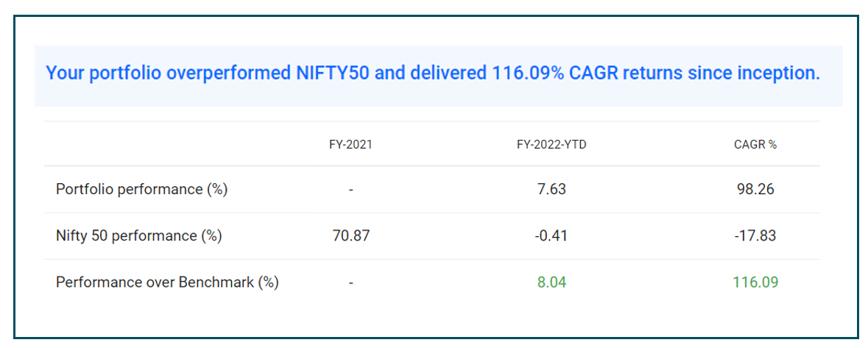Click the Nifty 50 performance (%) row label

pyautogui.click(x=139, y=236)
